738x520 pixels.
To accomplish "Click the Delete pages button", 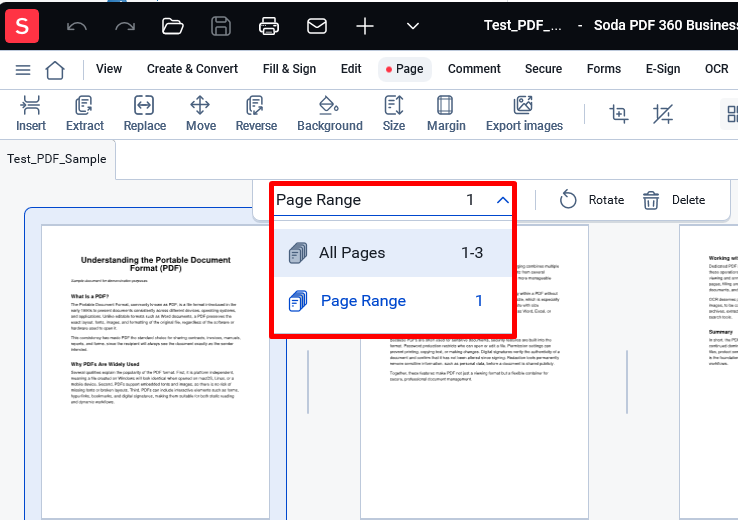I will point(674,200).
